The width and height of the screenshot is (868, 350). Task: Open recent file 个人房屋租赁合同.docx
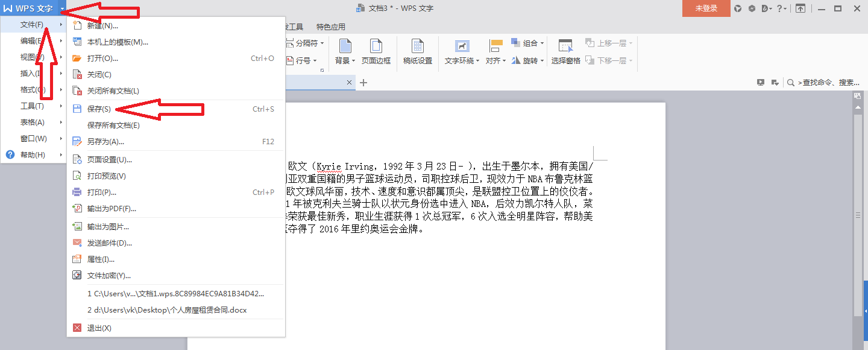[167, 310]
